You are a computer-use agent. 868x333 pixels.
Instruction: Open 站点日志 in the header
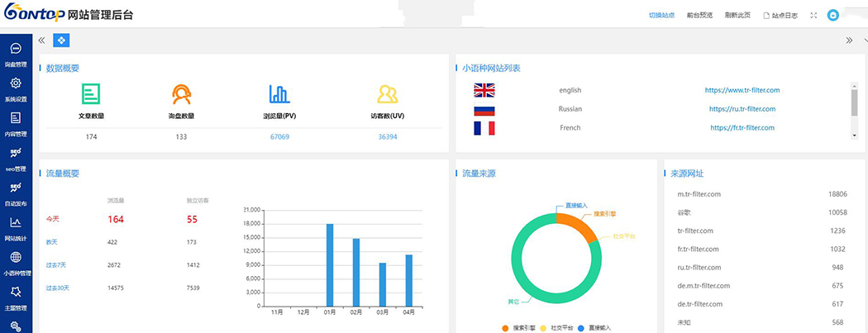[780, 15]
